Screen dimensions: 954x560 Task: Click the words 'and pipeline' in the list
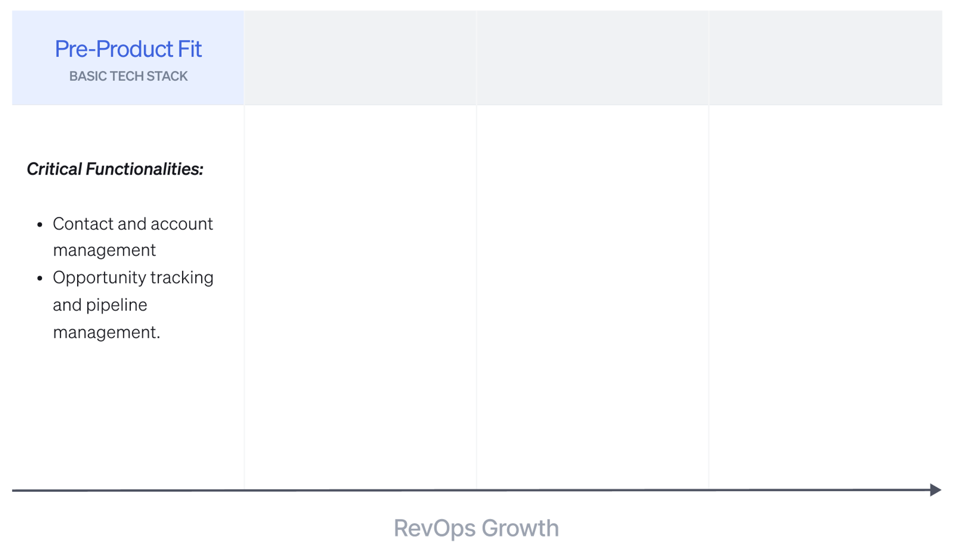pyautogui.click(x=100, y=305)
